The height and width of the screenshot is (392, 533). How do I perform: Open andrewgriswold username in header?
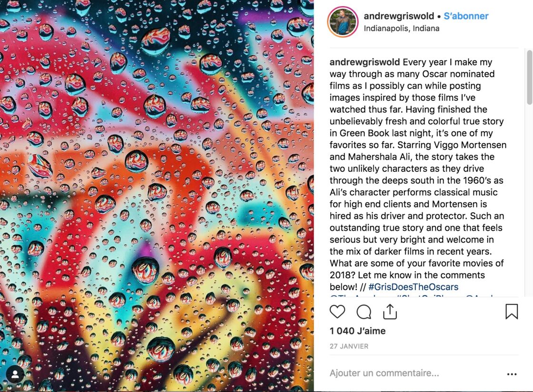(399, 16)
